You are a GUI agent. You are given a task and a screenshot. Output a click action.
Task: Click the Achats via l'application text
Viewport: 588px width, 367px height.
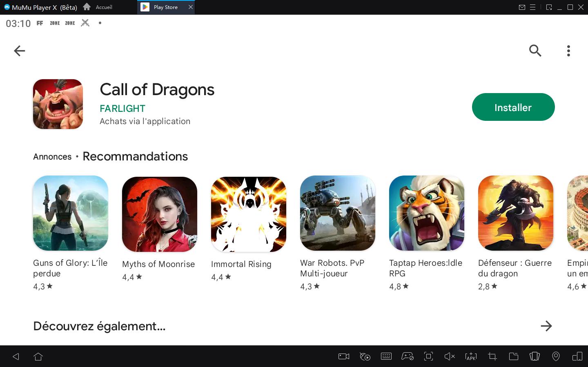pos(145,121)
